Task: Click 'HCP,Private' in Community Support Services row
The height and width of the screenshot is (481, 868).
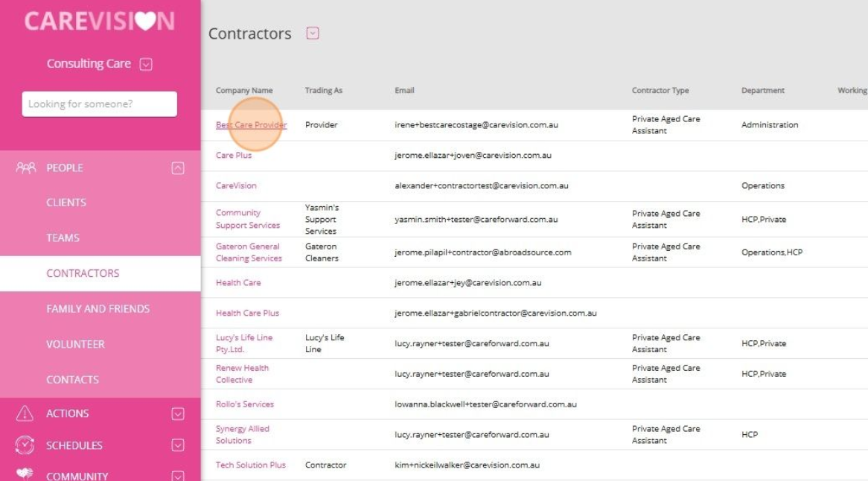Action: [x=764, y=220]
